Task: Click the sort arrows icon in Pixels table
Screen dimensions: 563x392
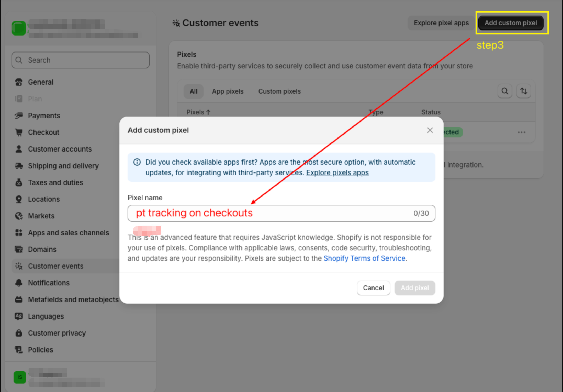Action: click(523, 91)
